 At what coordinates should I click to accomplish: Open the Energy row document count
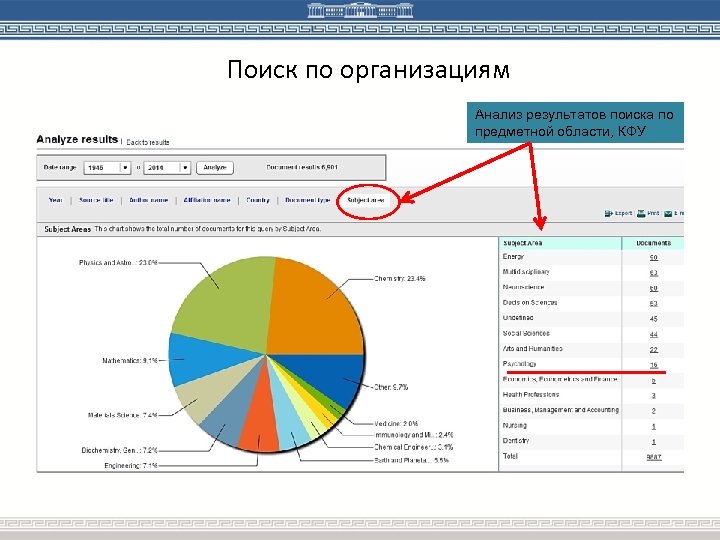[653, 258]
